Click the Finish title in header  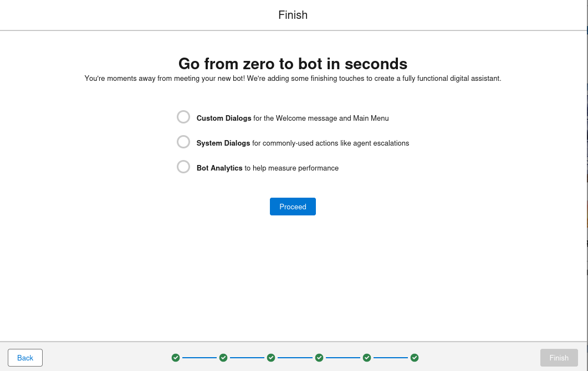[293, 15]
